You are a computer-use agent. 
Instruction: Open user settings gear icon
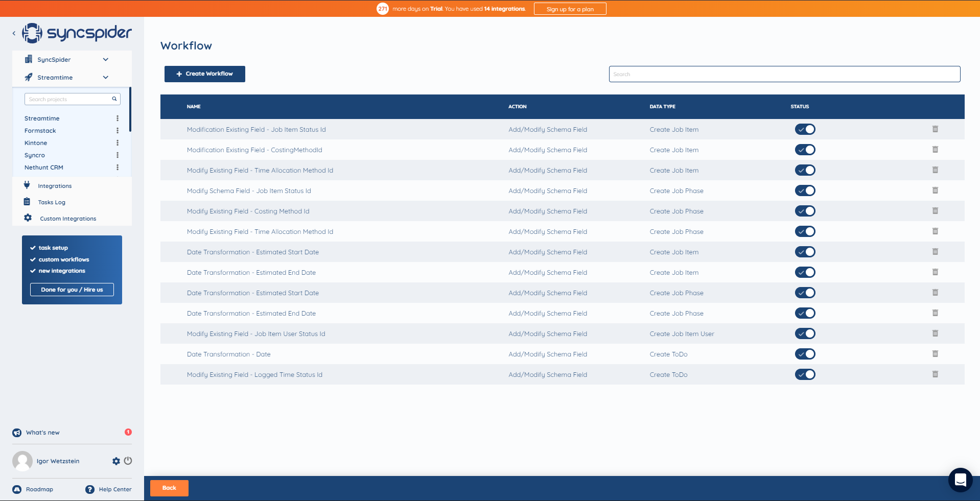click(116, 461)
